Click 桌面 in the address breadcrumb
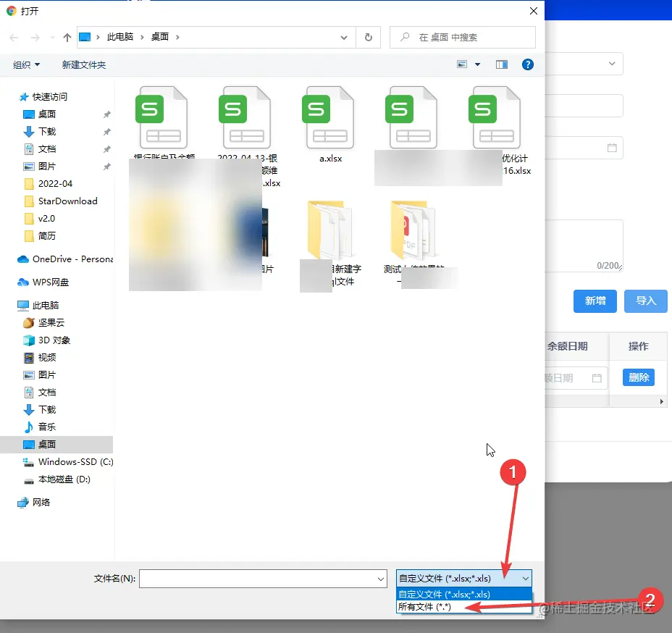 pyautogui.click(x=160, y=37)
